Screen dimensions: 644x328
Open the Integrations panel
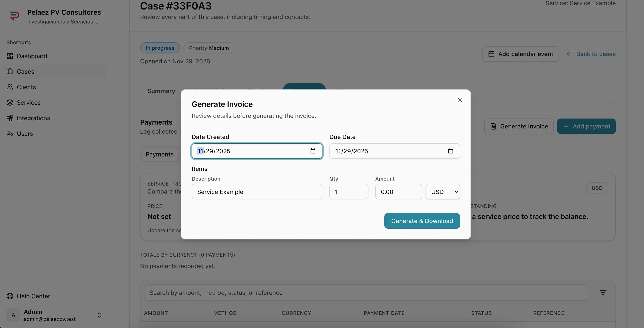[33, 118]
